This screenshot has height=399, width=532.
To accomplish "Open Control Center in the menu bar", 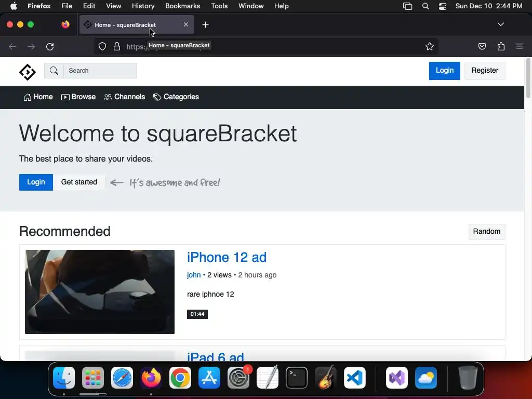I will 443,6.
